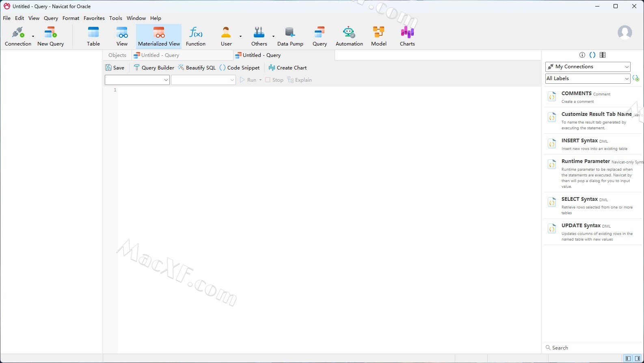Click the Connection toolbar icon

18,37
